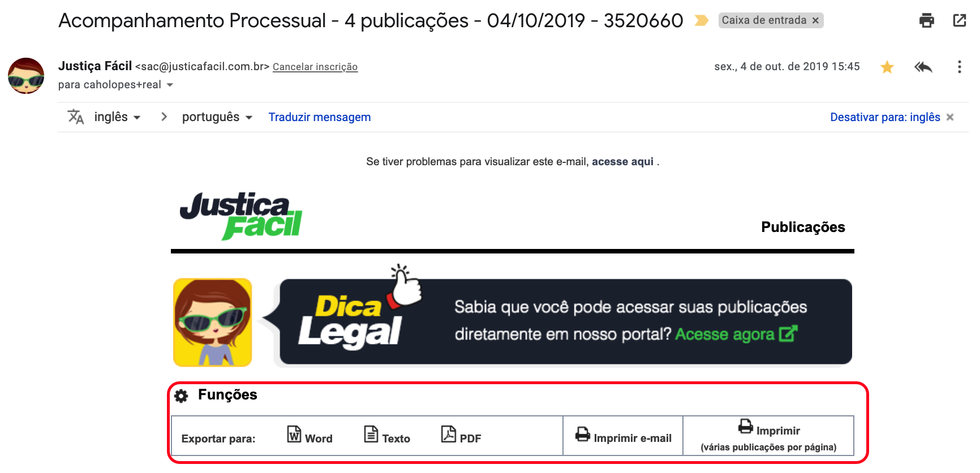Open the three-dot more options menu
The height and width of the screenshot is (473, 980).
coord(959,67)
